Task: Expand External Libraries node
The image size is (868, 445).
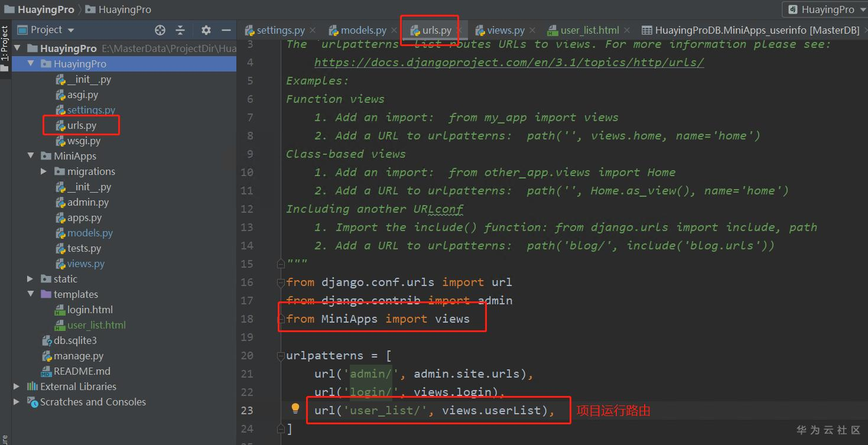Action: pyautogui.click(x=17, y=386)
